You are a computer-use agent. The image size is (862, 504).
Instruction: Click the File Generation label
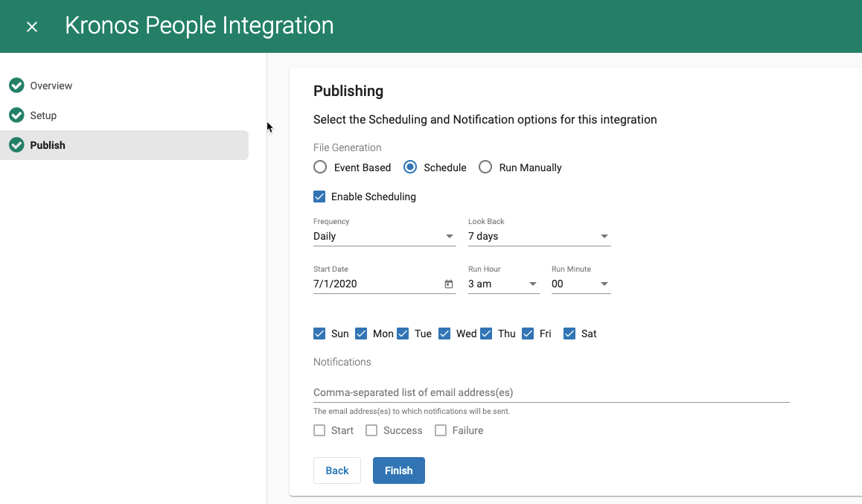click(348, 147)
